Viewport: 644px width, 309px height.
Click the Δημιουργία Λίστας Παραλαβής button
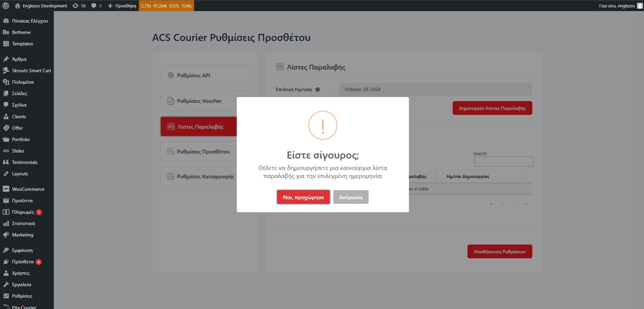click(x=492, y=108)
